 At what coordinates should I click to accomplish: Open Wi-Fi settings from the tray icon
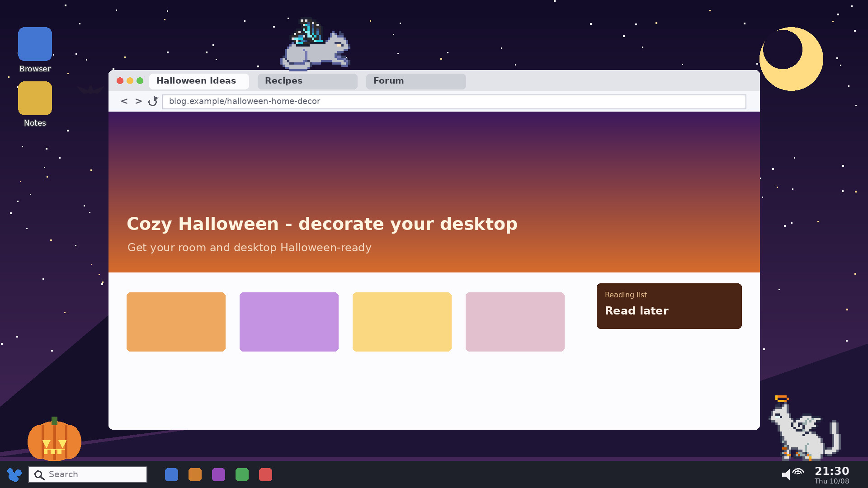click(798, 472)
